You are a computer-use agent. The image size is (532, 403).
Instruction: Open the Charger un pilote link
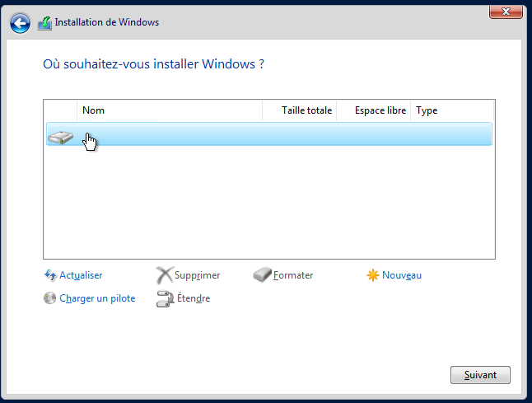[97, 298]
